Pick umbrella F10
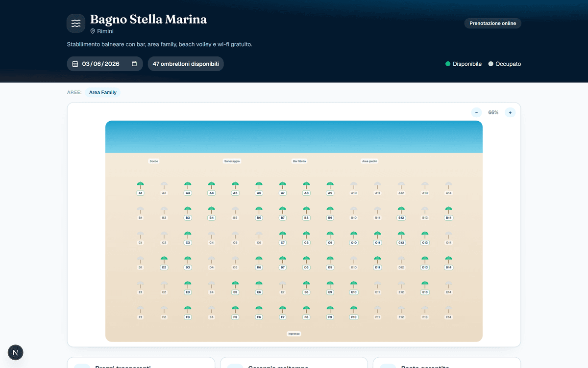Viewport: 588px width, 368px height. (354, 313)
